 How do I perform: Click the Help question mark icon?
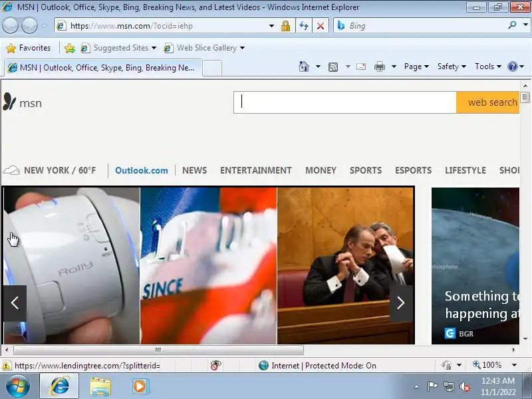[512, 66]
